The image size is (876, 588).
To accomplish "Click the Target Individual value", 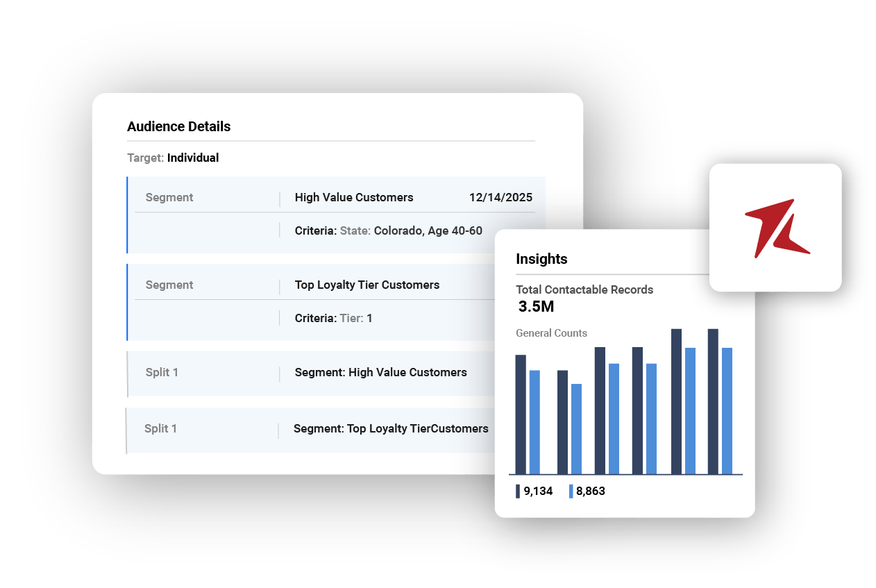I will click(x=192, y=158).
